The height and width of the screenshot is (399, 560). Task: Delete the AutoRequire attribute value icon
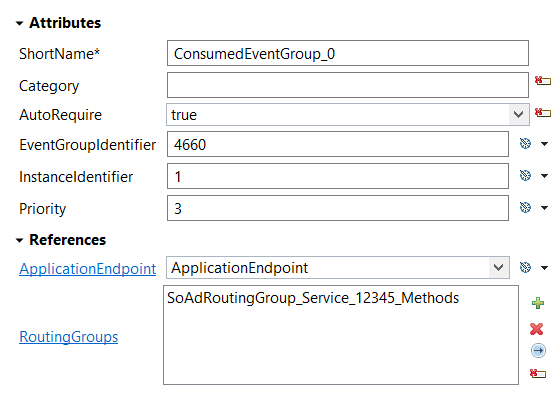point(542,113)
